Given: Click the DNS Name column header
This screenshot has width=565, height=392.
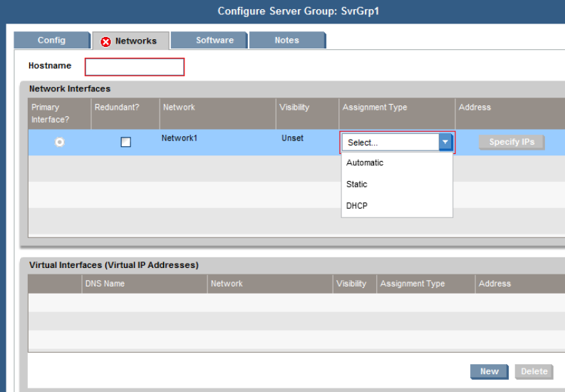Looking at the screenshot, I should tap(105, 284).
